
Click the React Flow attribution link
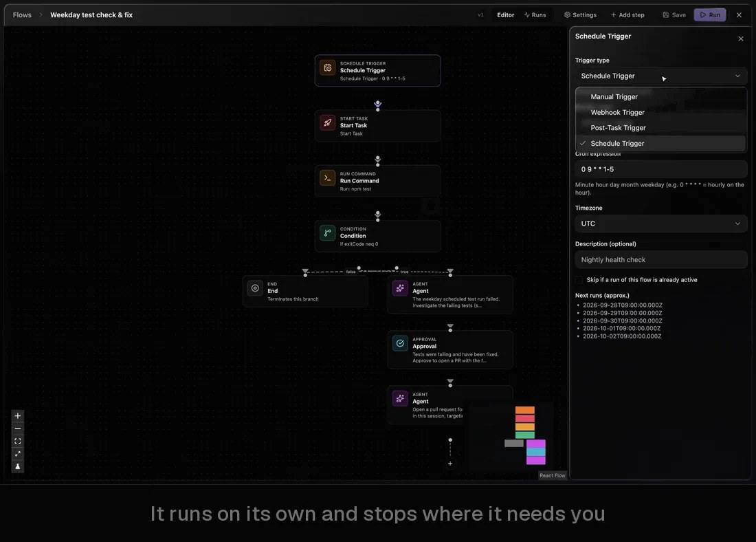click(552, 475)
